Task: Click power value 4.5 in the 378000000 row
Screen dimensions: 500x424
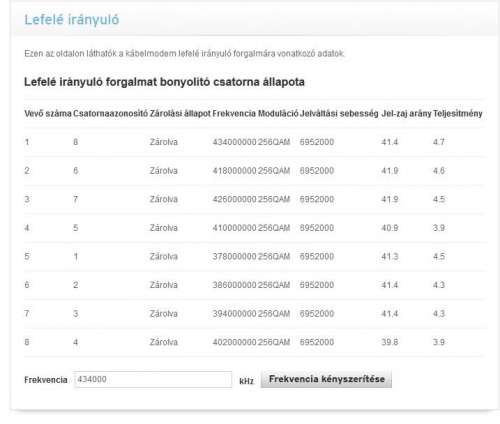Action: tap(439, 257)
